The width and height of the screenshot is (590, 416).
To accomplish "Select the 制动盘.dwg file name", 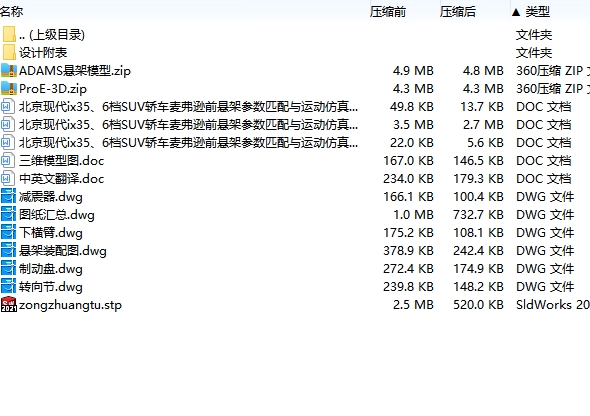I will point(51,269).
